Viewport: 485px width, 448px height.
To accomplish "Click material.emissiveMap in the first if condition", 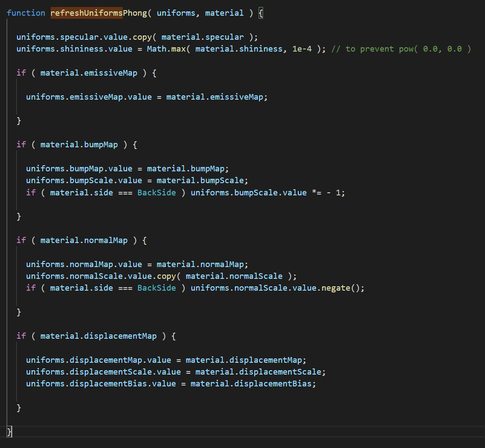I will click(x=88, y=73).
